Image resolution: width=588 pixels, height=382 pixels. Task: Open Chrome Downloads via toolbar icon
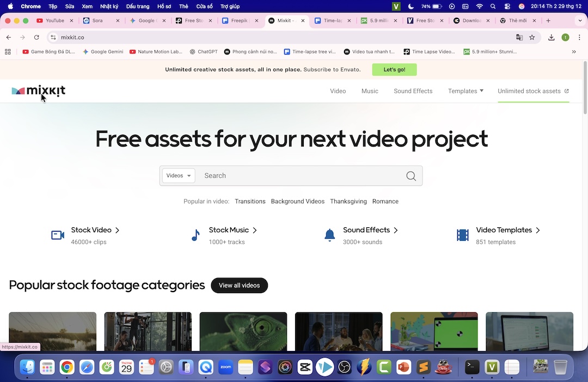(x=550, y=37)
